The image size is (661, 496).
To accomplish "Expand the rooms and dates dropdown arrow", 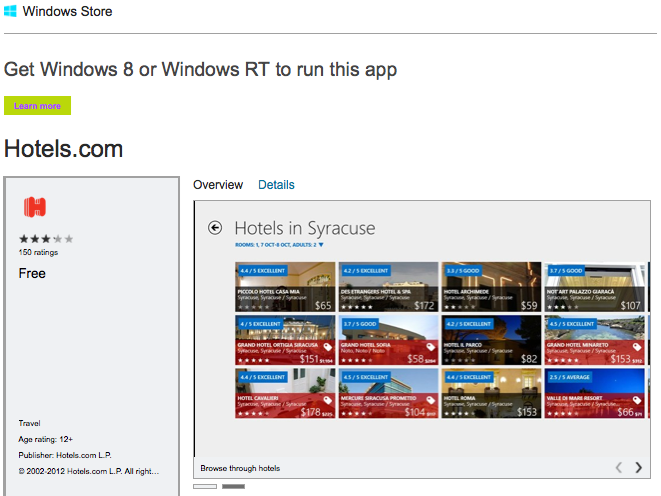I will pyautogui.click(x=321, y=245).
